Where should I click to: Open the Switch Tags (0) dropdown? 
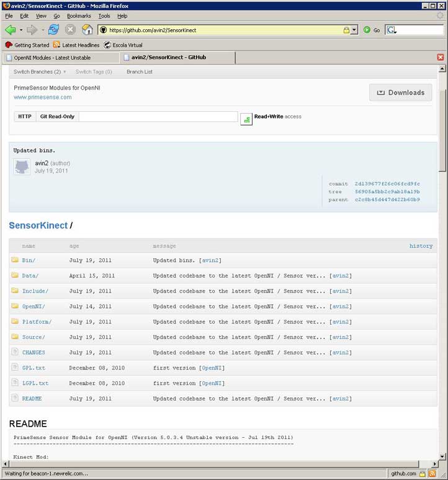[94, 71]
